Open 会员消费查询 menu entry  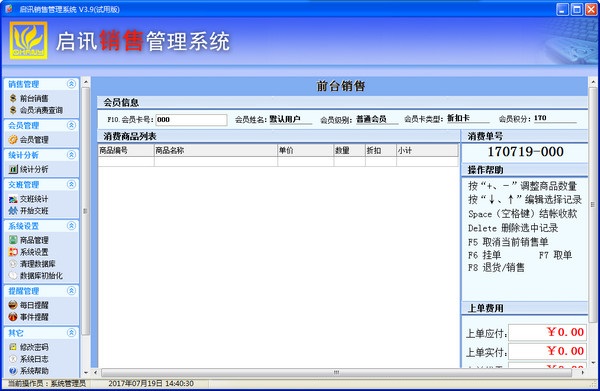41,111
